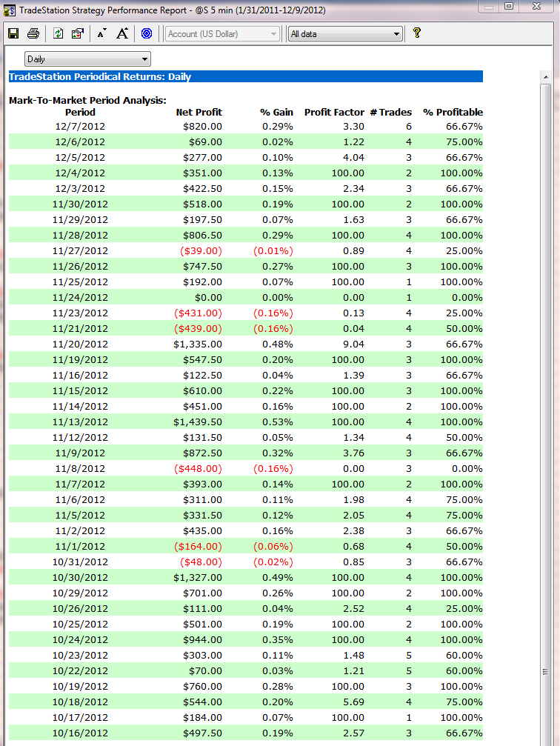Click the ($448.00) net profit value
The image size is (560, 746).
[198, 468]
